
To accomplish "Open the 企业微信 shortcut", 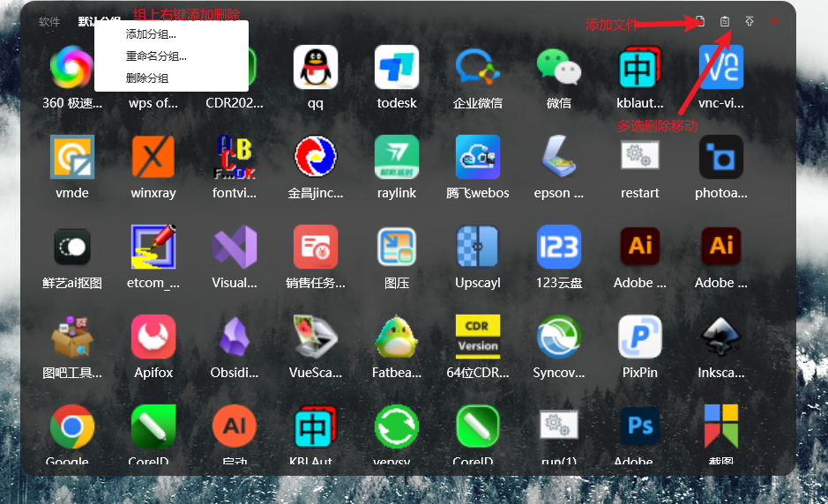I will point(478,68).
